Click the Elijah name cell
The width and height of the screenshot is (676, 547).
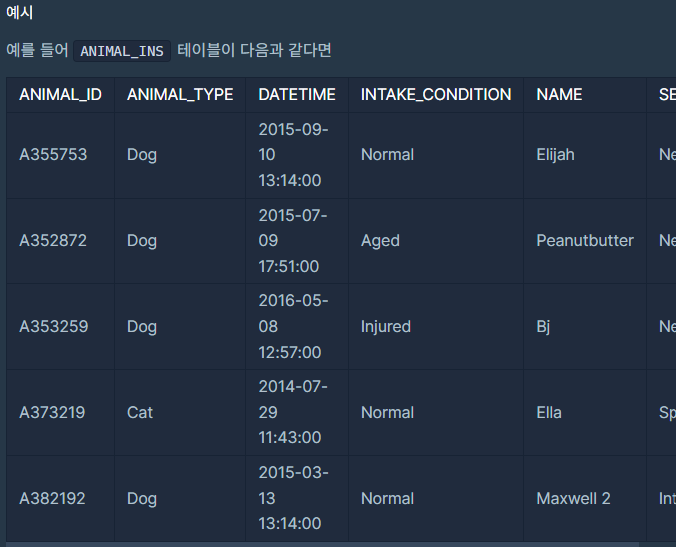tap(585, 155)
